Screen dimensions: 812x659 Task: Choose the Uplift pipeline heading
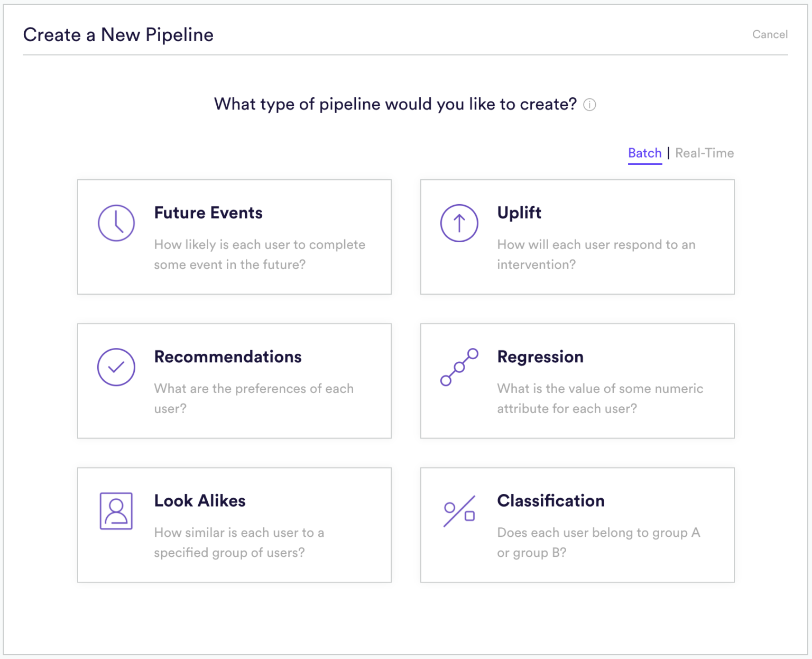(519, 213)
